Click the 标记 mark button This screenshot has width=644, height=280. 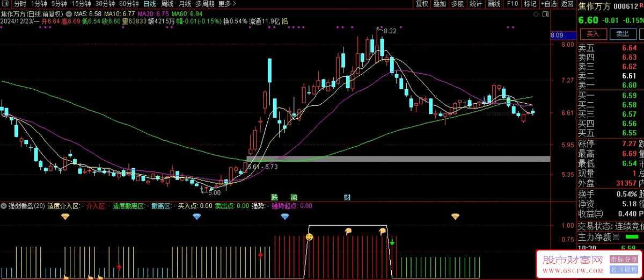tap(530, 4)
